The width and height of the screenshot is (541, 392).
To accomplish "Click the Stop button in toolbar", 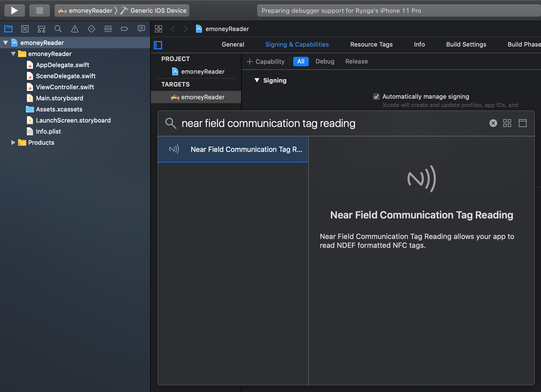I will [40, 11].
